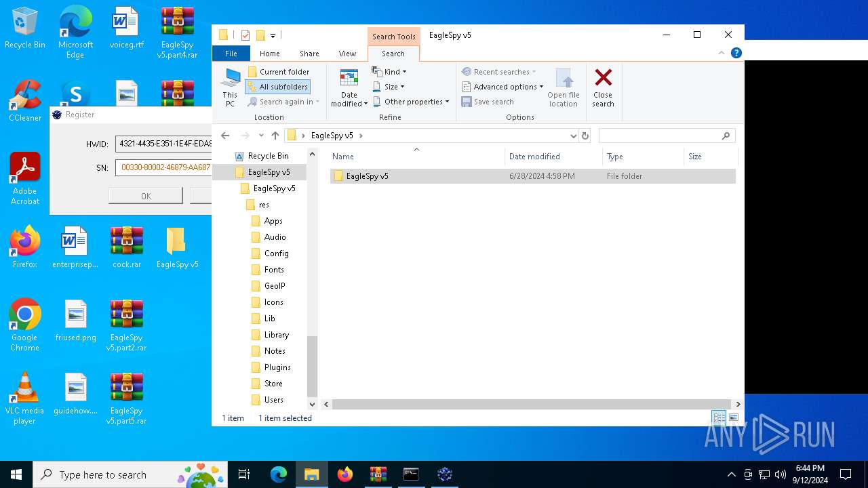This screenshot has height=488, width=868.
Task: Sort by Type column header
Action: (x=643, y=157)
